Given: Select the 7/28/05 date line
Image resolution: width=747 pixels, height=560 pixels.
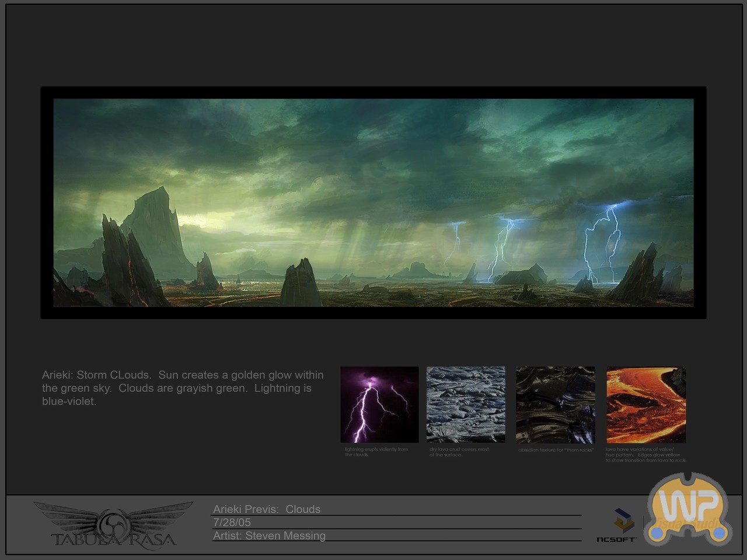Looking at the screenshot, I should [x=232, y=523].
